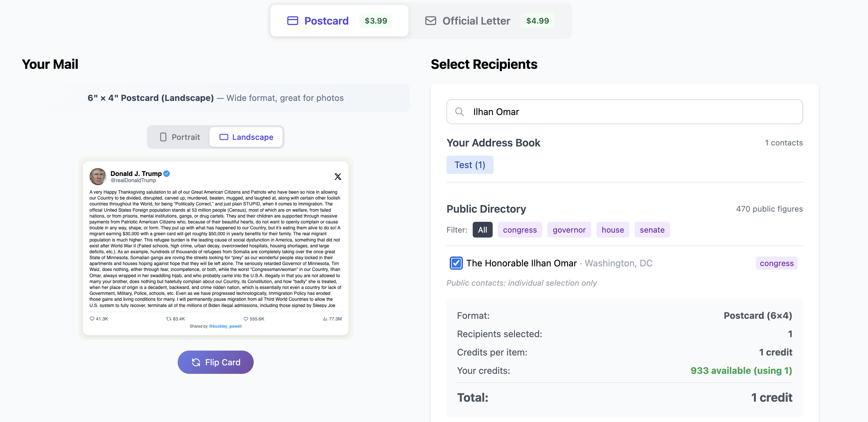Select the Landscape orientation option
The image size is (868, 422).
pyautogui.click(x=246, y=137)
